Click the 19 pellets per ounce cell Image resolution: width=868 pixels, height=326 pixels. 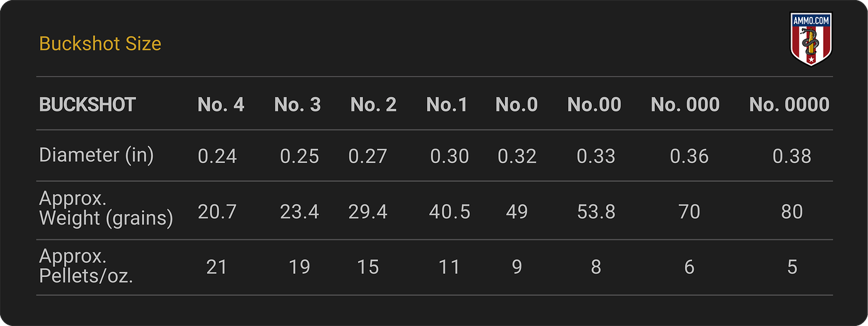[299, 267]
